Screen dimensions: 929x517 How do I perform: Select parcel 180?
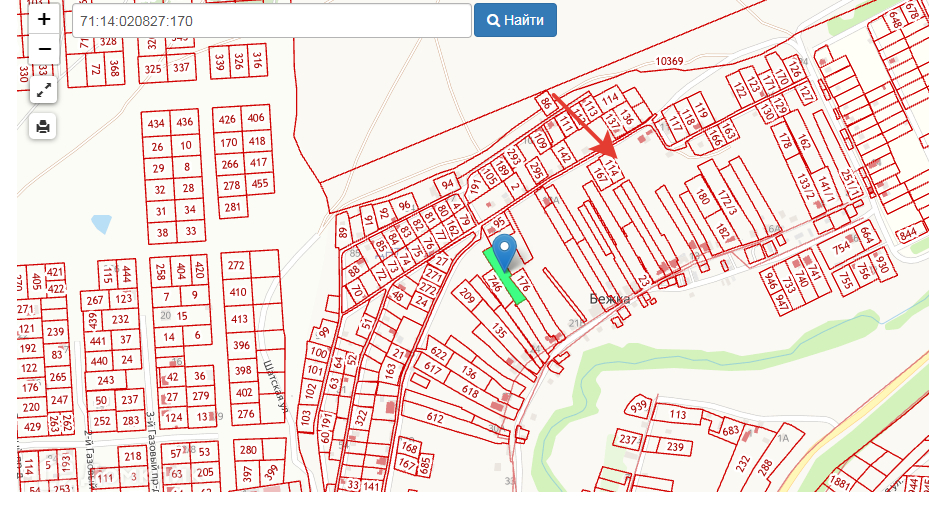point(703,196)
